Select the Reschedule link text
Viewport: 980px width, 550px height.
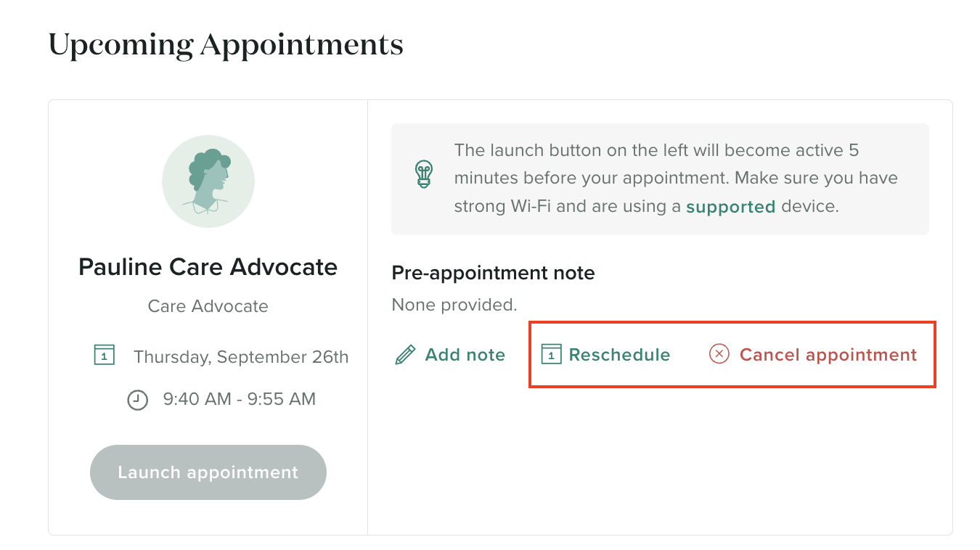[619, 355]
